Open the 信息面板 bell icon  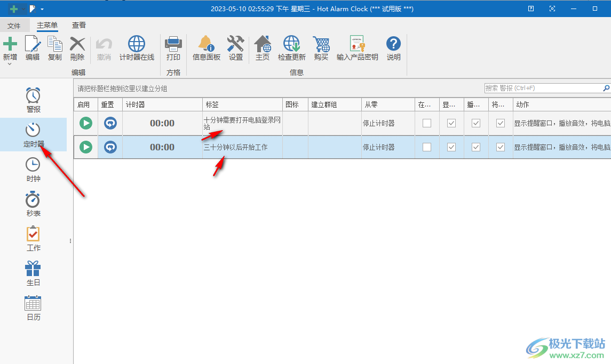(x=207, y=44)
